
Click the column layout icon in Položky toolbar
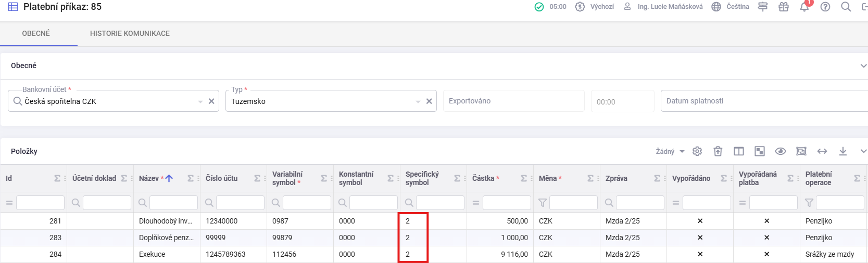click(739, 151)
